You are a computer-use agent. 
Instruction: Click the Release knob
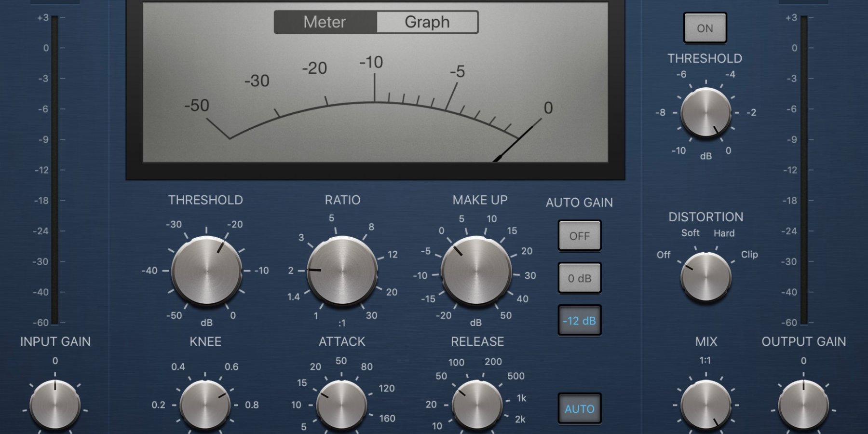477,405
